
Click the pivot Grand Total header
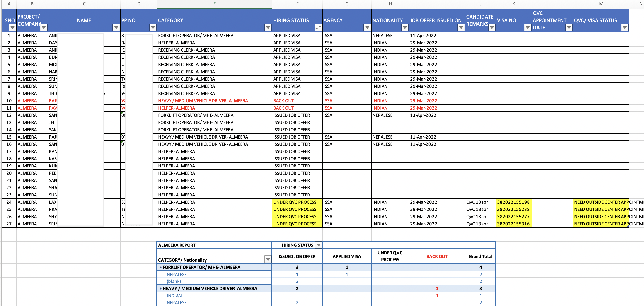(480, 256)
